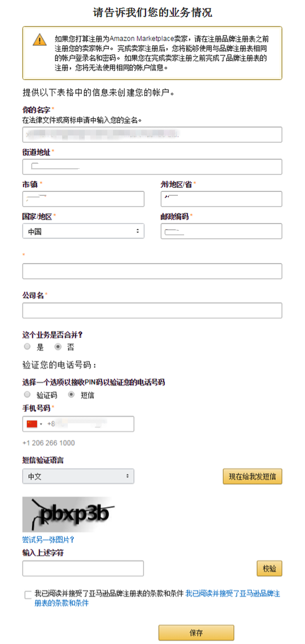Image resolution: width=305 pixels, height=644 pixels.
Task: Click the 保存 save button
Action: [x=197, y=633]
